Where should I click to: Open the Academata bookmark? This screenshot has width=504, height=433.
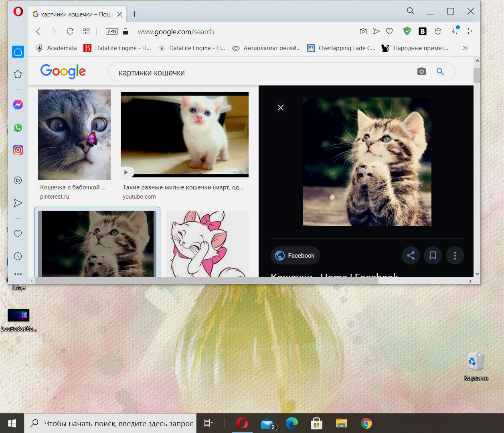click(x=57, y=48)
